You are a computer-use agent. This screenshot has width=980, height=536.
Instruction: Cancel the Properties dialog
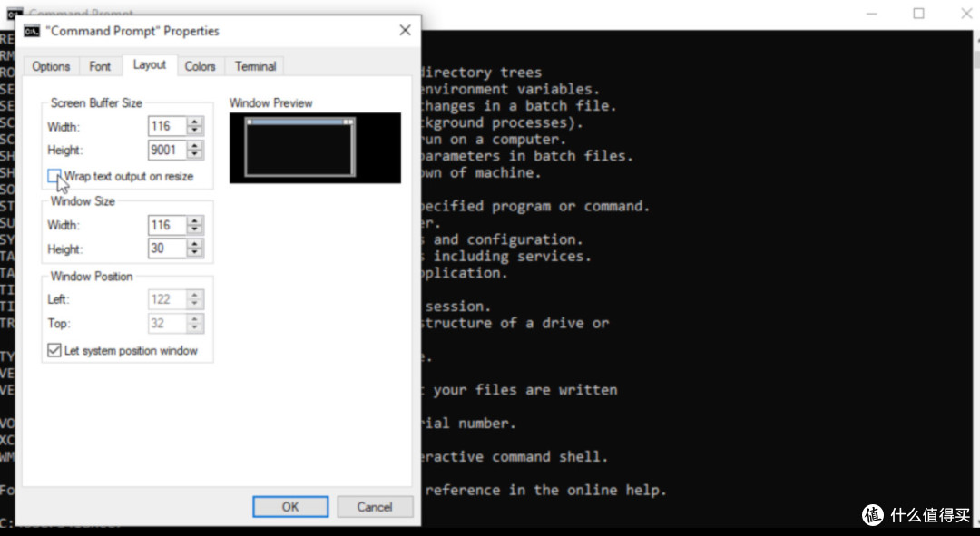pyautogui.click(x=375, y=507)
